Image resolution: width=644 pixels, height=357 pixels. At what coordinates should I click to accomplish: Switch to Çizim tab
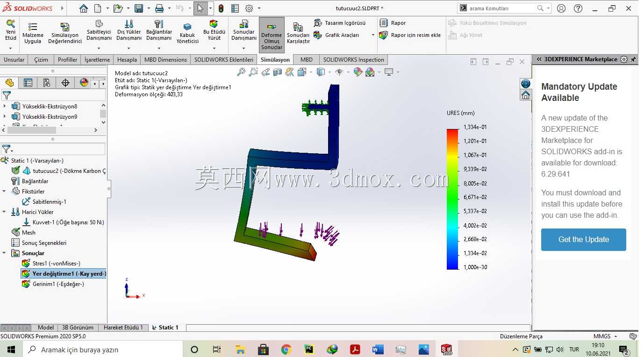tap(41, 59)
